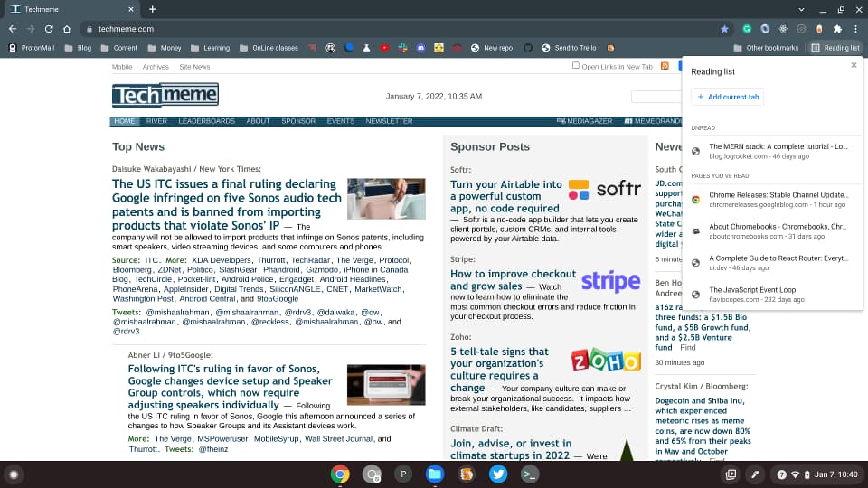868x488 pixels.
Task: Open the RIVER nav tab
Action: coord(156,121)
